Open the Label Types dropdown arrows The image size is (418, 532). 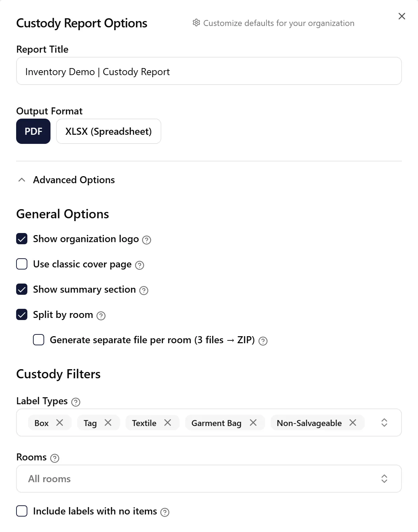click(384, 423)
